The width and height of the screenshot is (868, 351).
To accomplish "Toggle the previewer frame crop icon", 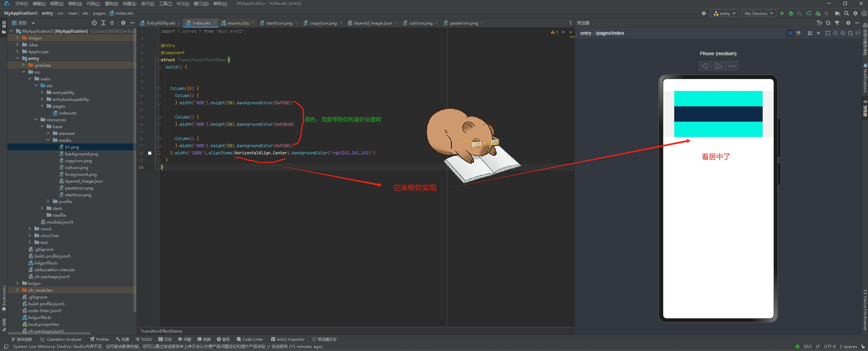I will [x=828, y=33].
